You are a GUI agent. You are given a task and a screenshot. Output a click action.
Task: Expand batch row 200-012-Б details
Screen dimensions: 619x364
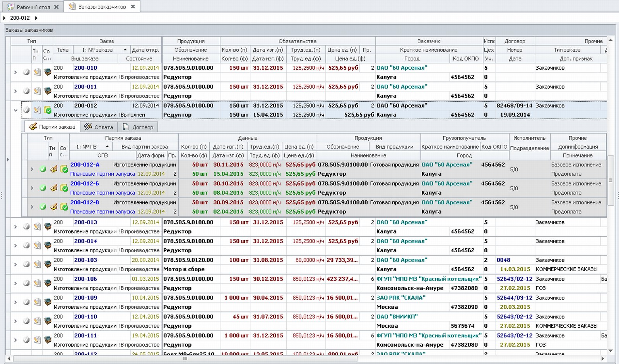32,188
